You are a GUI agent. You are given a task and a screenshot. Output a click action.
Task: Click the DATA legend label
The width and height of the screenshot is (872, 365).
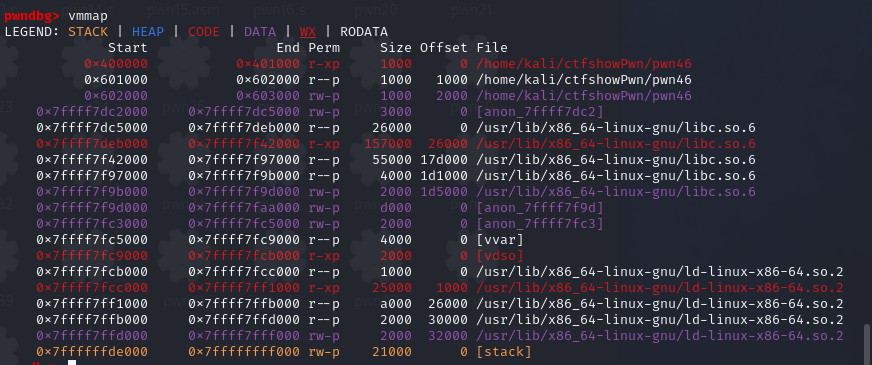260,32
